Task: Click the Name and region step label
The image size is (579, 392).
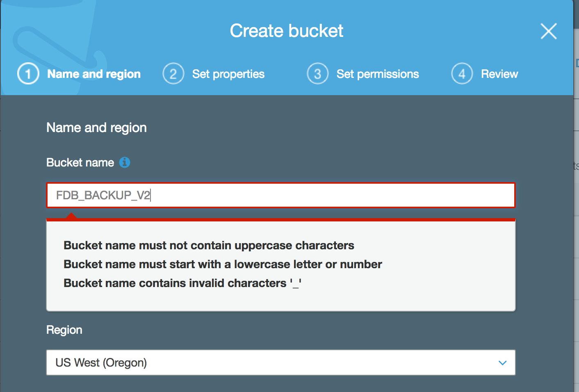Action: 93,74
